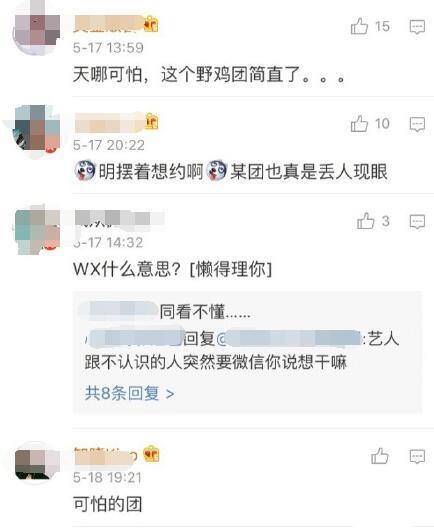The image size is (434, 528).
Task: Open avatar of the 20:22 commenter
Action: (x=36, y=130)
